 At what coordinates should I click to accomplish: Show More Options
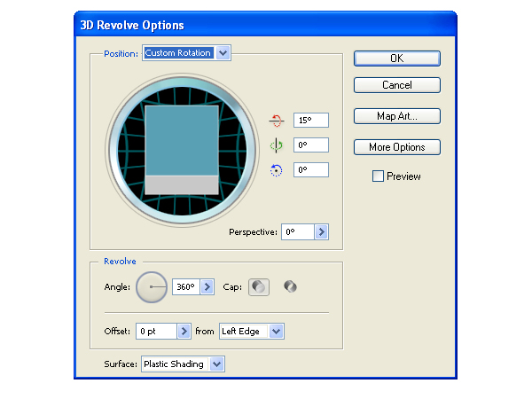coord(397,147)
